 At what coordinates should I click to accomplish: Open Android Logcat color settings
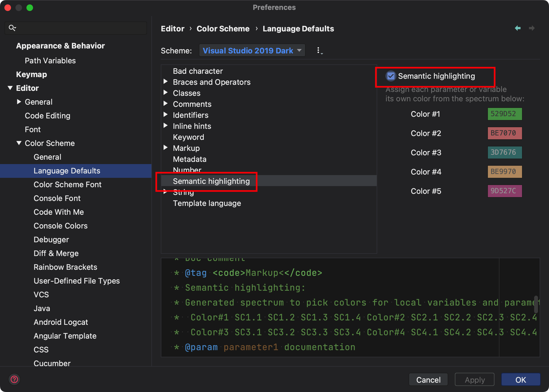point(61,322)
